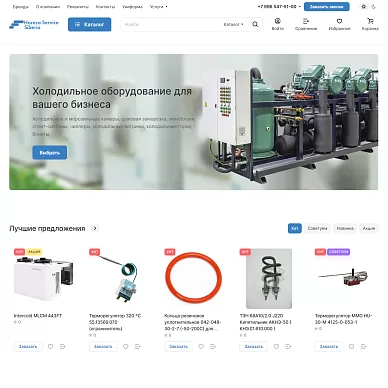The image size is (388, 388).
Task: Select the Советуем offers tab
Action: (317, 228)
